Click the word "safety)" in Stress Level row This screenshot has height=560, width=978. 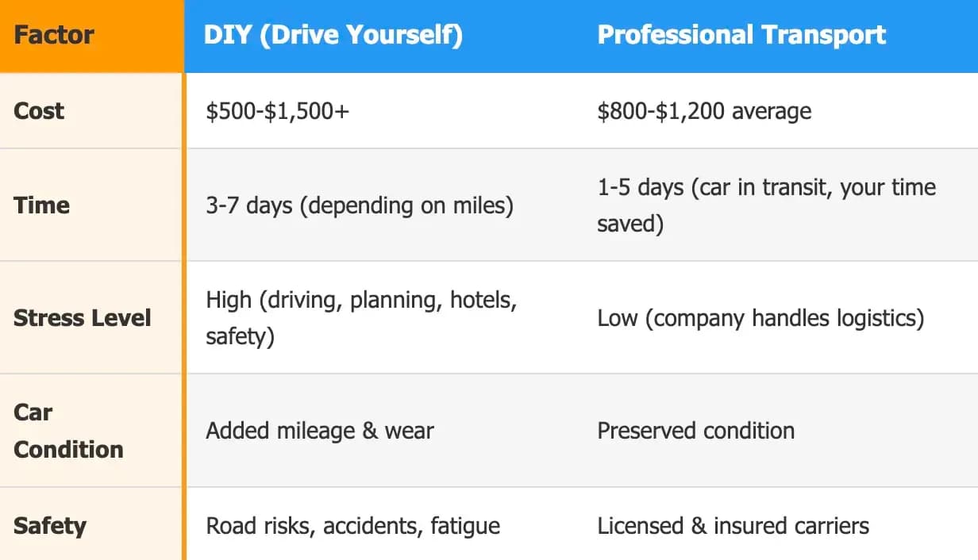tap(240, 336)
